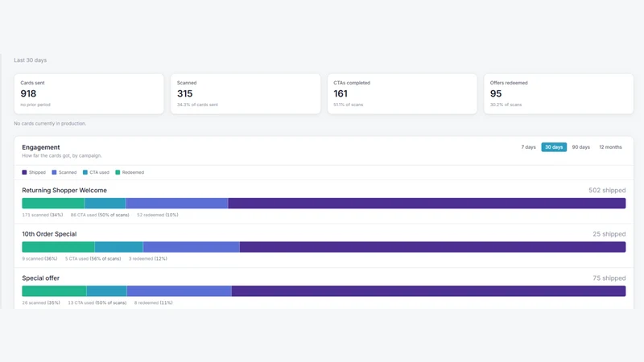Click 'No cards currently in production.' notice
Screen dimensions: 644x362
[50, 123]
